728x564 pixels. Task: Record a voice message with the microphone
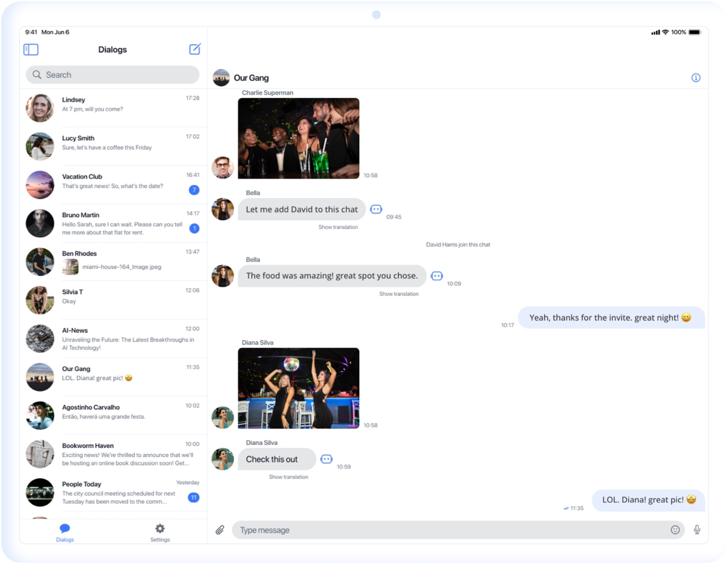[697, 530]
